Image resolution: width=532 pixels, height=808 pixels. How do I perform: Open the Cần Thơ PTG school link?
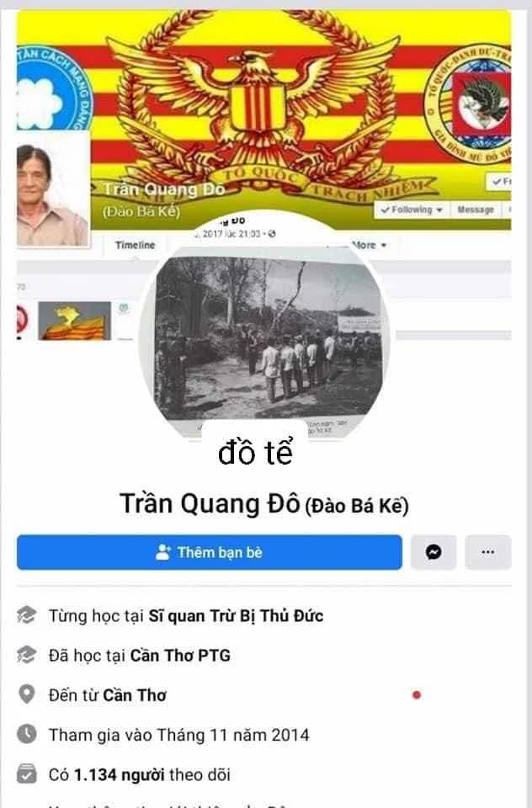180,656
